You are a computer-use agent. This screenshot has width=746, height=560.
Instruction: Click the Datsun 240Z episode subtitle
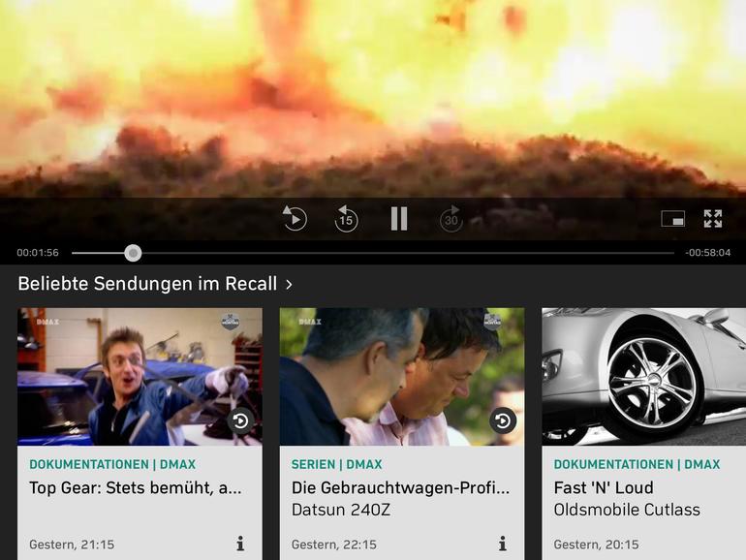click(x=341, y=510)
